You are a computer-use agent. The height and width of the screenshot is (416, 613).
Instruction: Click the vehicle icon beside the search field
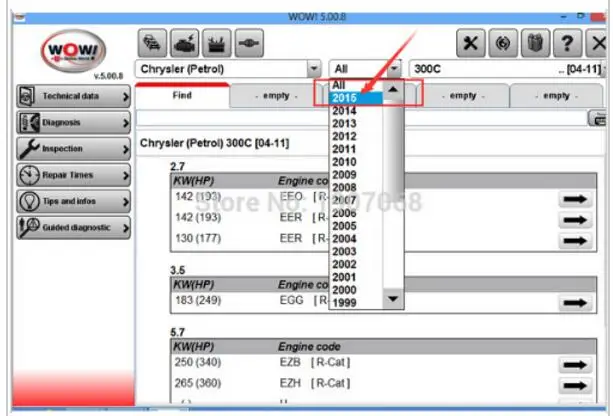[x=597, y=118]
